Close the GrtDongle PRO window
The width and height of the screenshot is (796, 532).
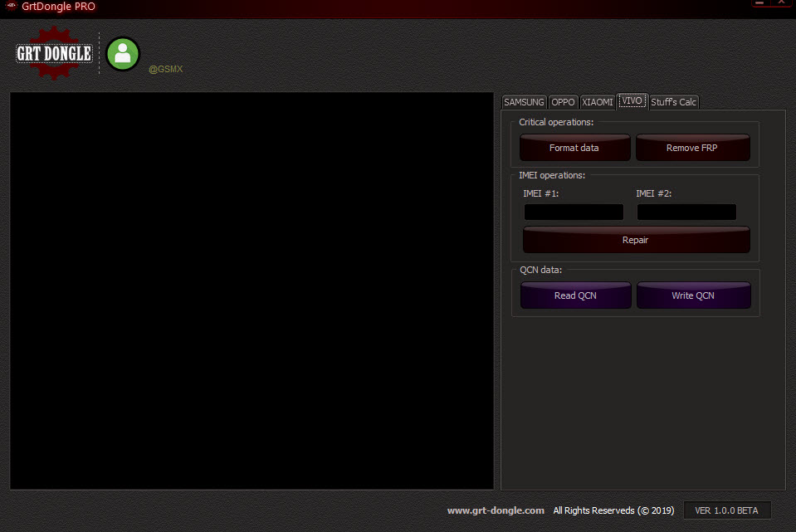point(781,3)
